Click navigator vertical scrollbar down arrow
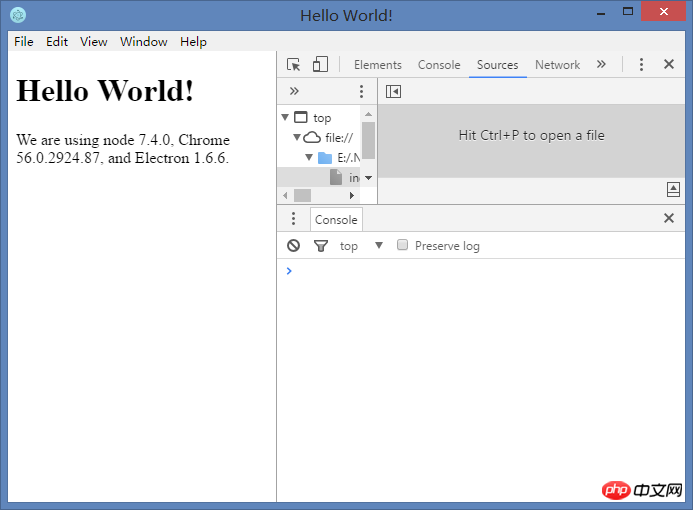Image resolution: width=693 pixels, height=510 pixels. pos(368,178)
